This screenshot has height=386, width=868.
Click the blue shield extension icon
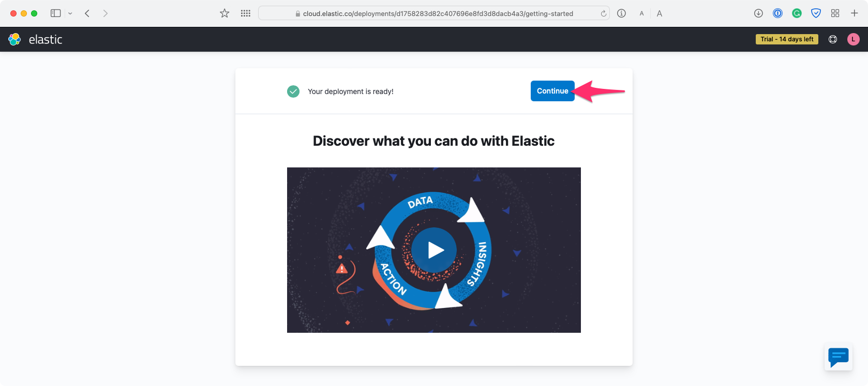tap(816, 13)
